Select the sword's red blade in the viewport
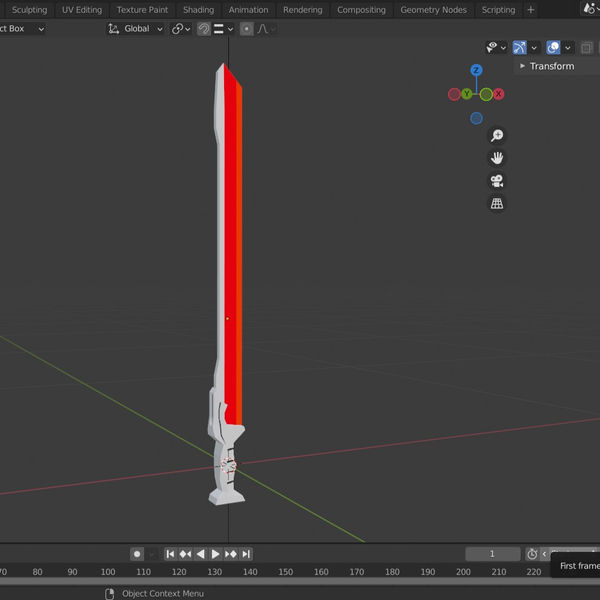Viewport: 600px width, 600px height. coord(231,245)
